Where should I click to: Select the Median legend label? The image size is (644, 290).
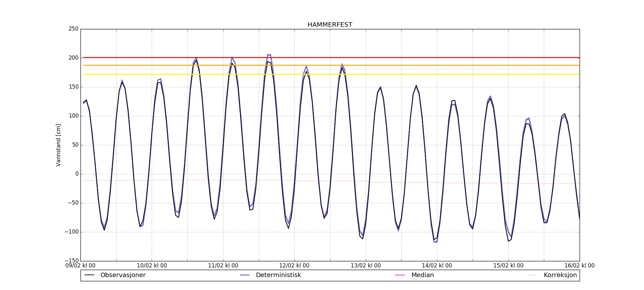422,275
